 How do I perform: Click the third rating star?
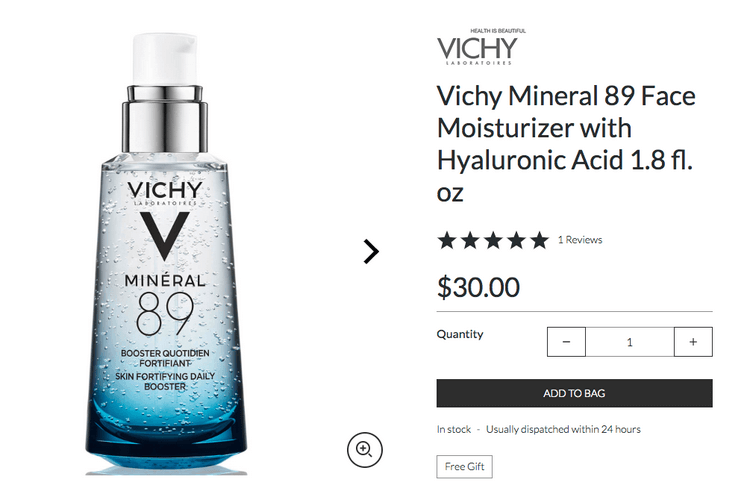pyautogui.click(x=493, y=240)
